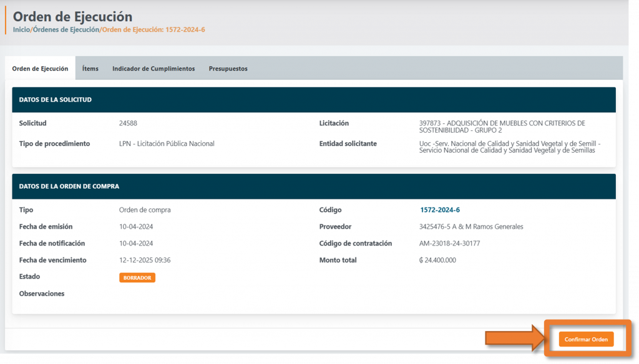Switch to the Ítems tab
The height and width of the screenshot is (364, 639).
point(90,69)
